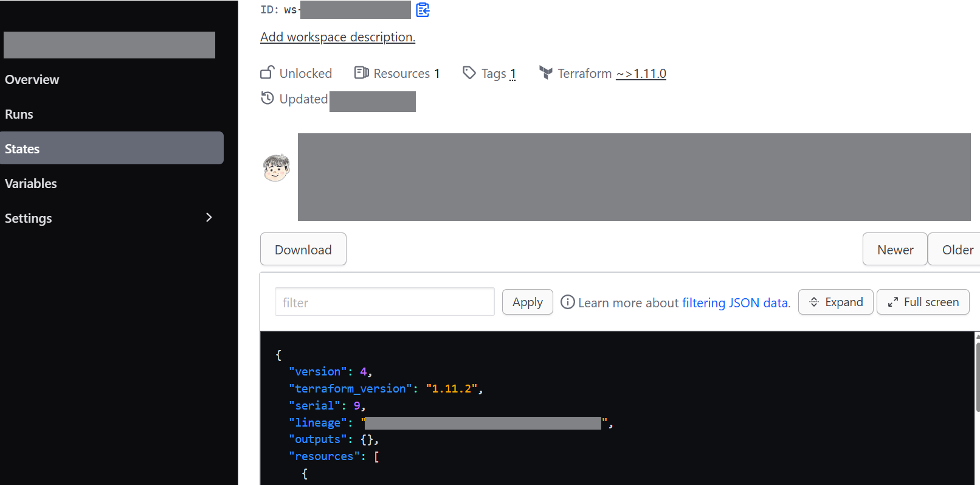Download the state file

[303, 249]
